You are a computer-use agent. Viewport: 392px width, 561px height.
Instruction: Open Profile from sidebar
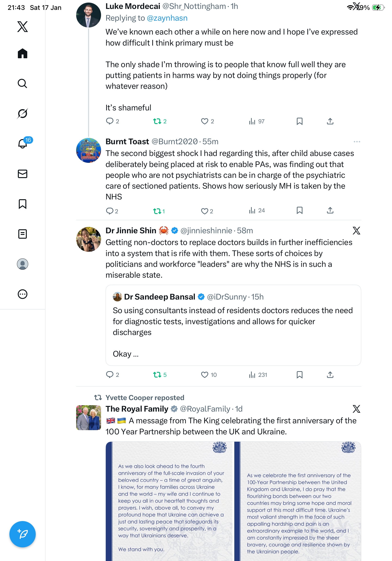coord(23,264)
